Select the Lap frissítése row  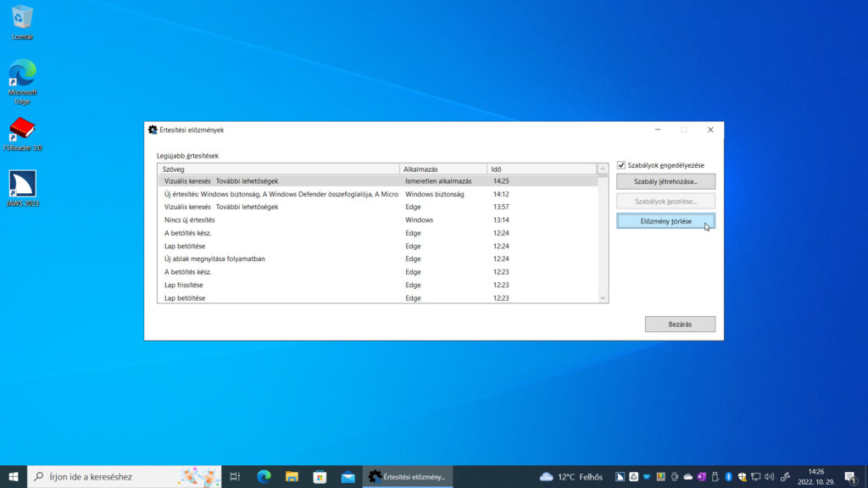(x=377, y=285)
